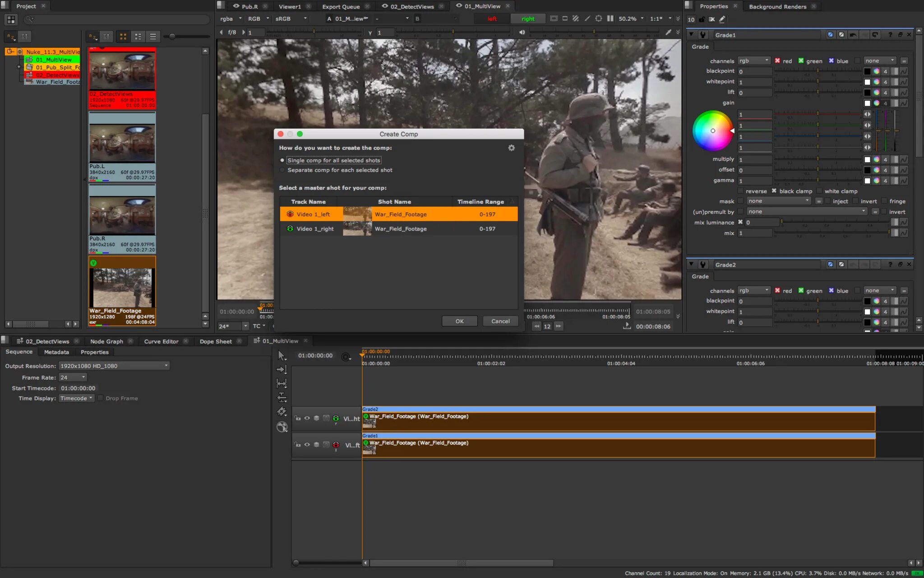The image size is (924, 578).
Task: Click Grade1 node wrench icon
Action: click(x=703, y=35)
